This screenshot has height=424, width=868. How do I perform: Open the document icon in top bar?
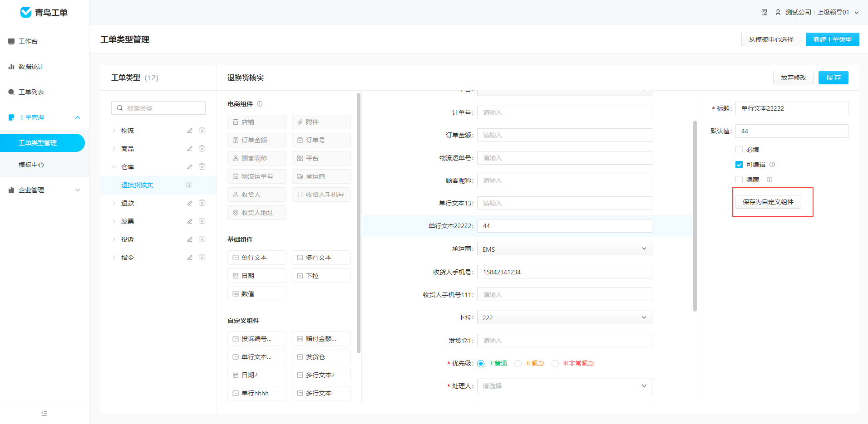tap(764, 12)
